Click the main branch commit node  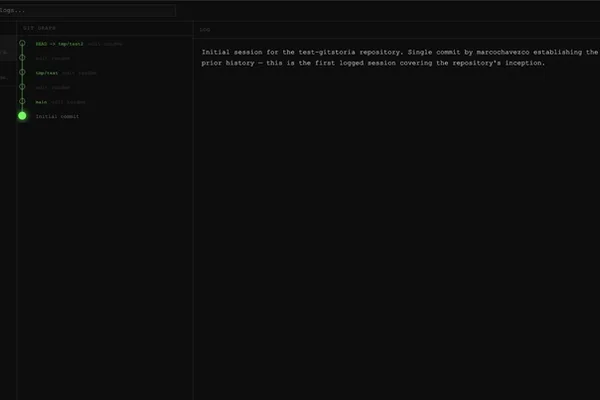[22, 101]
